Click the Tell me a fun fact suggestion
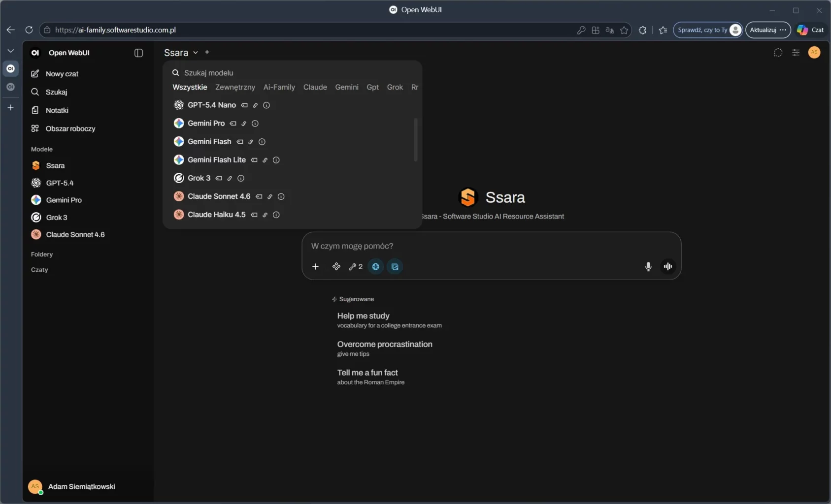The width and height of the screenshot is (831, 504). (368, 373)
